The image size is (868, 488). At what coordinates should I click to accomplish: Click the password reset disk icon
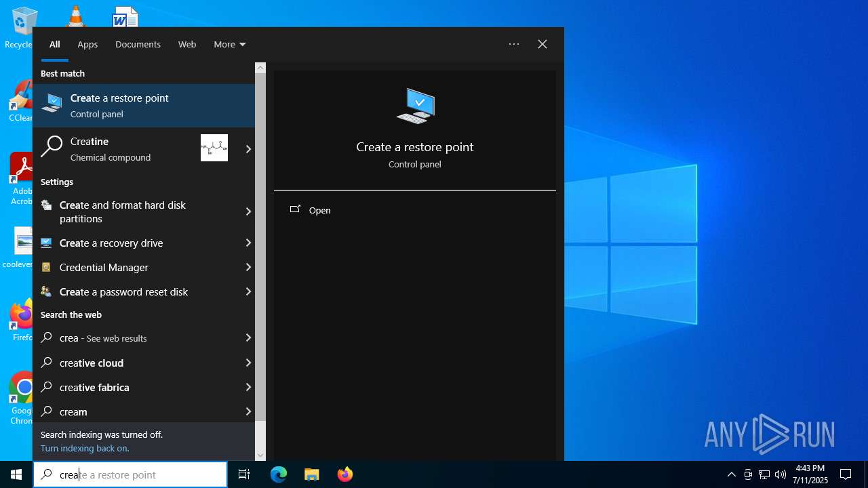[46, 291]
